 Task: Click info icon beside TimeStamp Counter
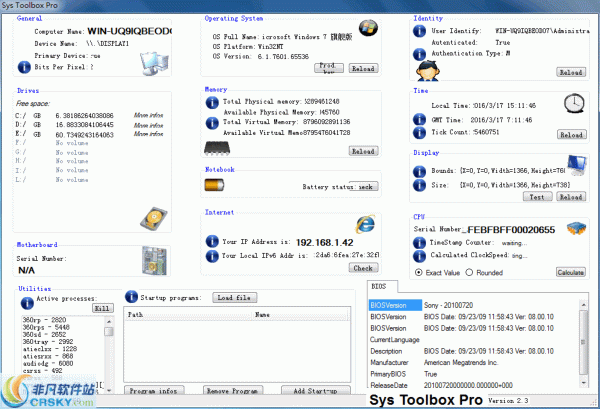[x=419, y=243]
